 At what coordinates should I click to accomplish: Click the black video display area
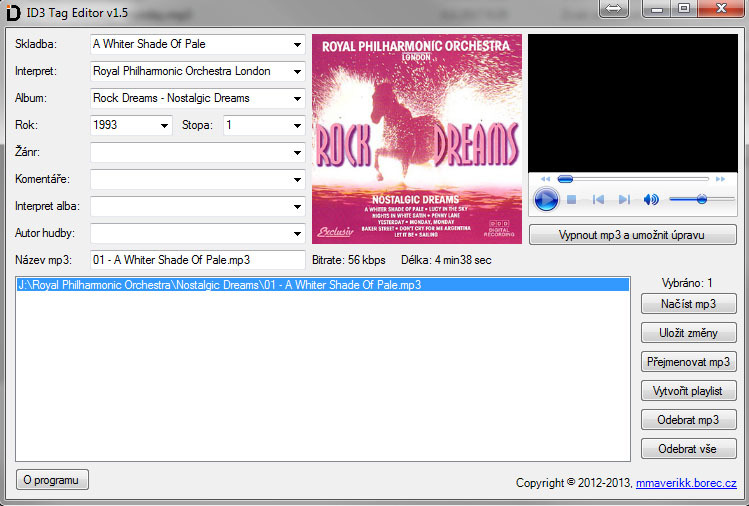coord(632,103)
